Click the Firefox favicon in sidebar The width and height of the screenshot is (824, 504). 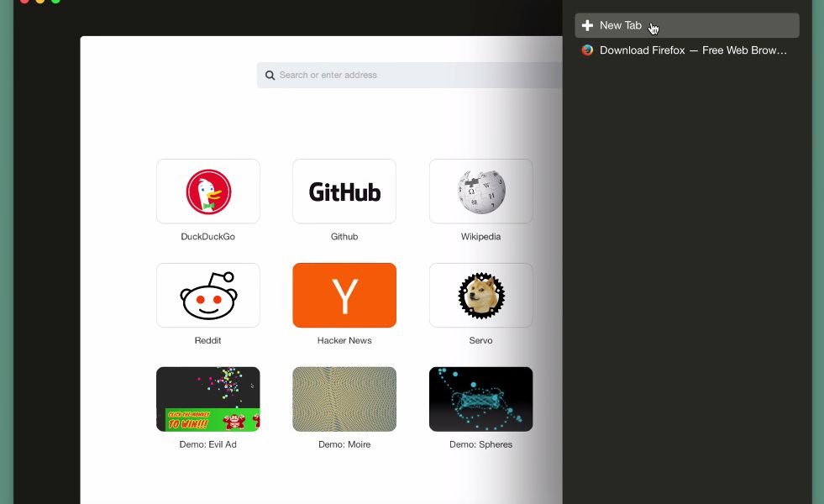click(587, 50)
